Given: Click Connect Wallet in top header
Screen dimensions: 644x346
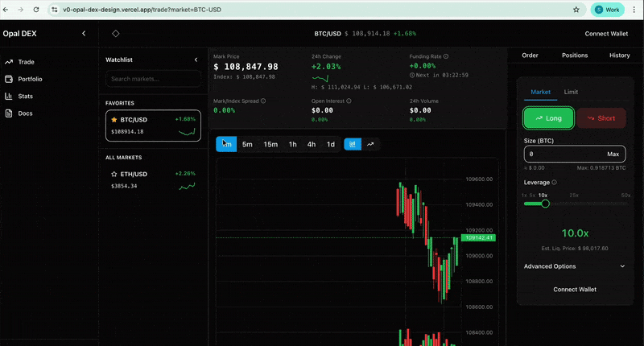Looking at the screenshot, I should coord(606,34).
